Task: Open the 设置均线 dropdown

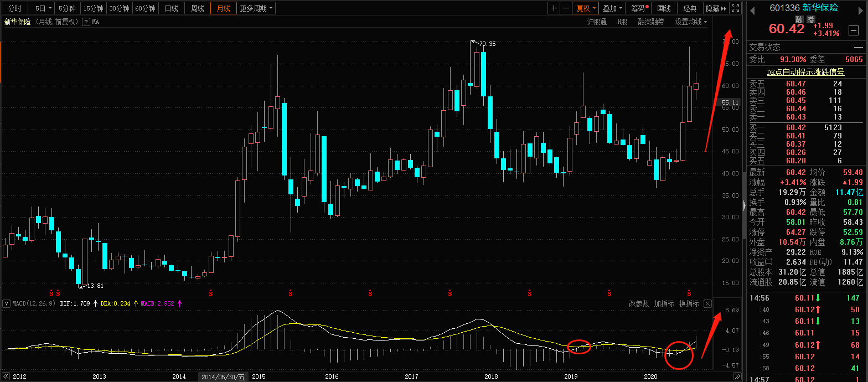Action: [x=691, y=22]
